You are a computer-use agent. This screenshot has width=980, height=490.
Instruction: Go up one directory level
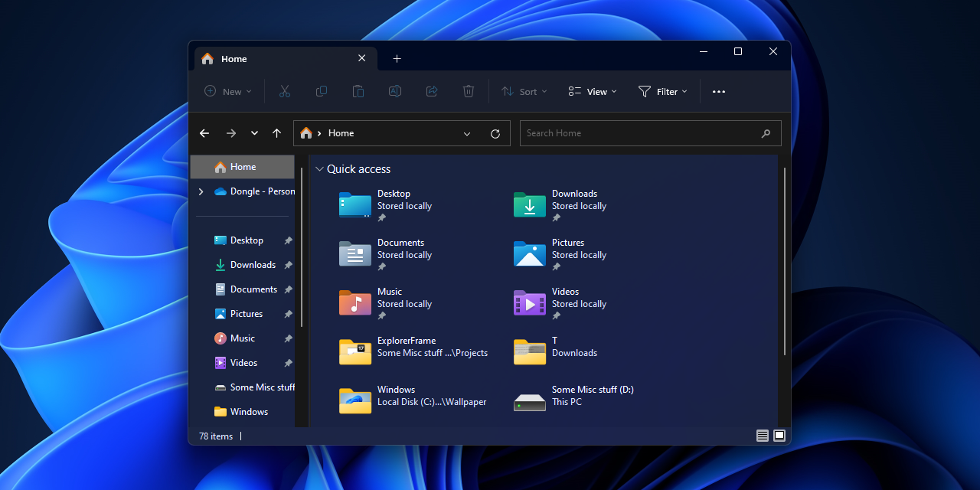pyautogui.click(x=276, y=133)
